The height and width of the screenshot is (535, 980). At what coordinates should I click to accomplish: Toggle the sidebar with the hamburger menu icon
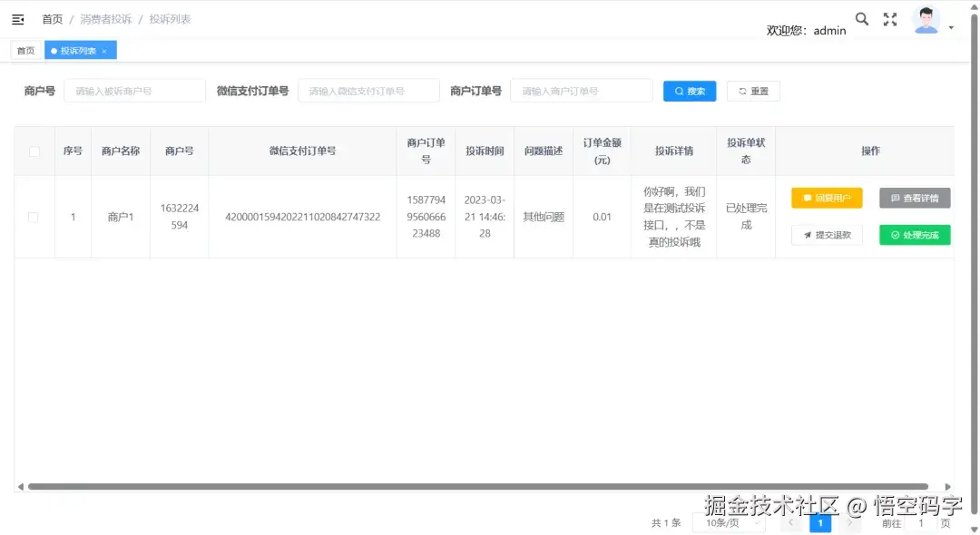pyautogui.click(x=17, y=18)
